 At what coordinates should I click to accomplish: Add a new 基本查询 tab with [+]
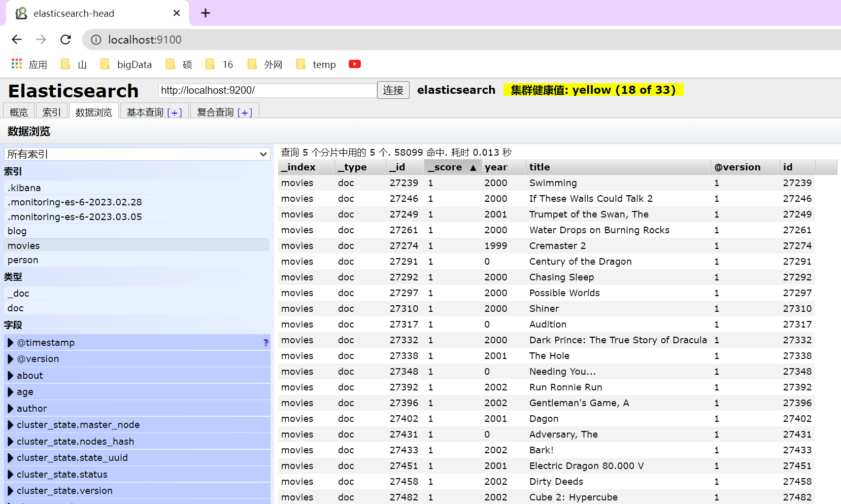pyautogui.click(x=175, y=113)
